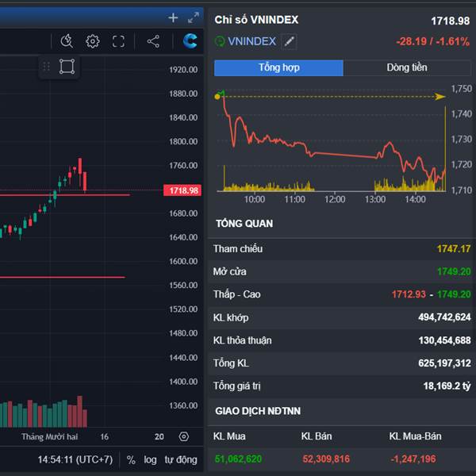The height and width of the screenshot is (476, 476).
Task: Toggle percent scale mode
Action: pos(131,459)
